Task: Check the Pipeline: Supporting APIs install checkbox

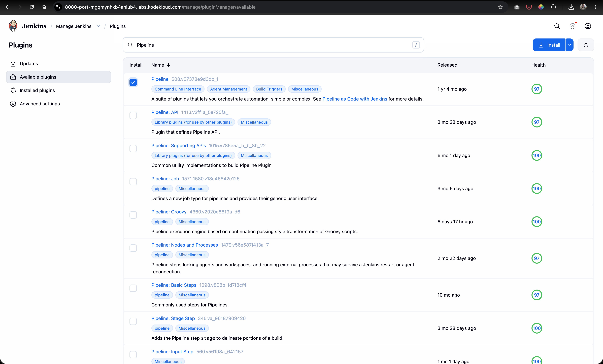Action: pyautogui.click(x=133, y=149)
